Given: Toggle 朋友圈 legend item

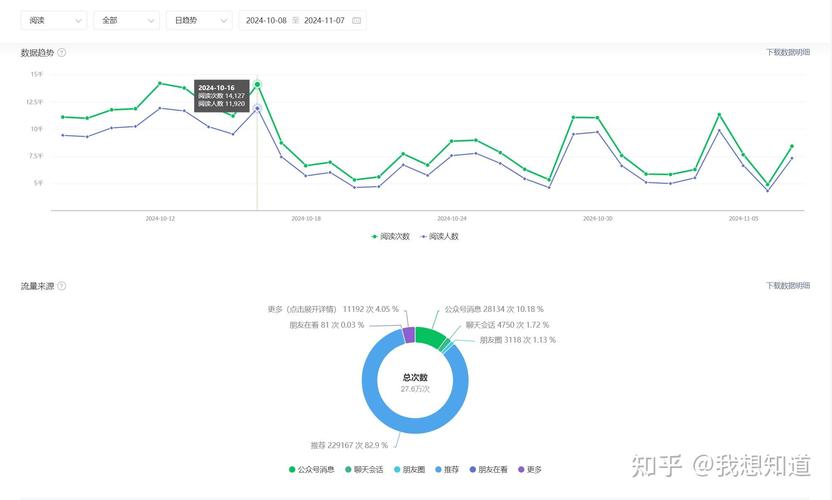Looking at the screenshot, I should tap(409, 469).
